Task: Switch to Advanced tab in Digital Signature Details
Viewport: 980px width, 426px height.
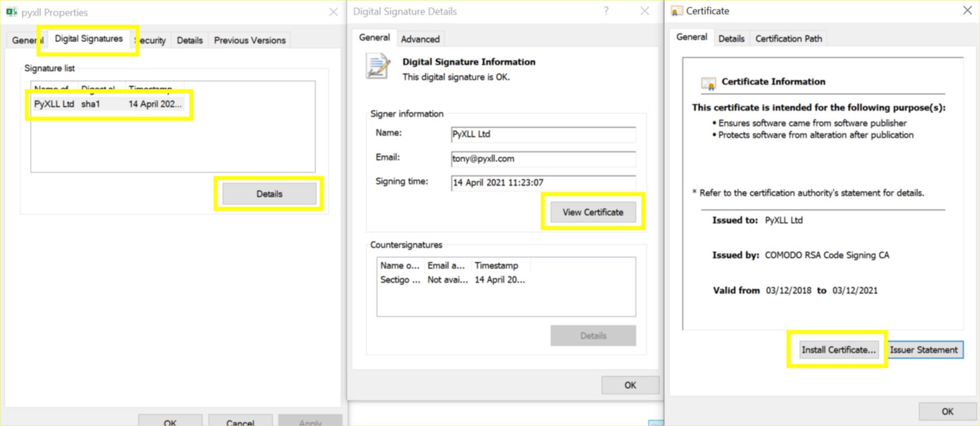Action: click(420, 39)
